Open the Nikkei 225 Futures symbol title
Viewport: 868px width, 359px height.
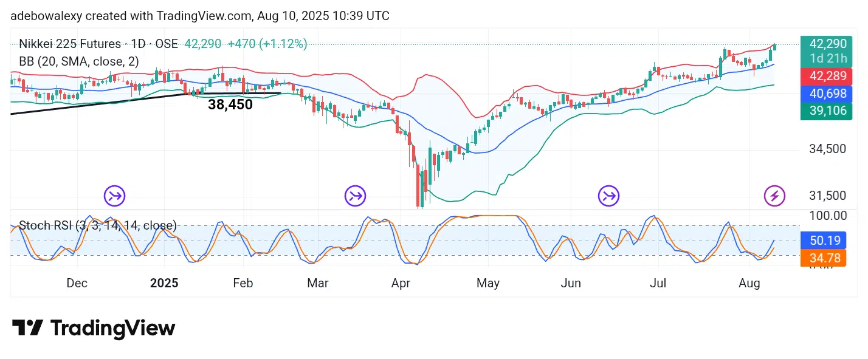[x=70, y=44]
